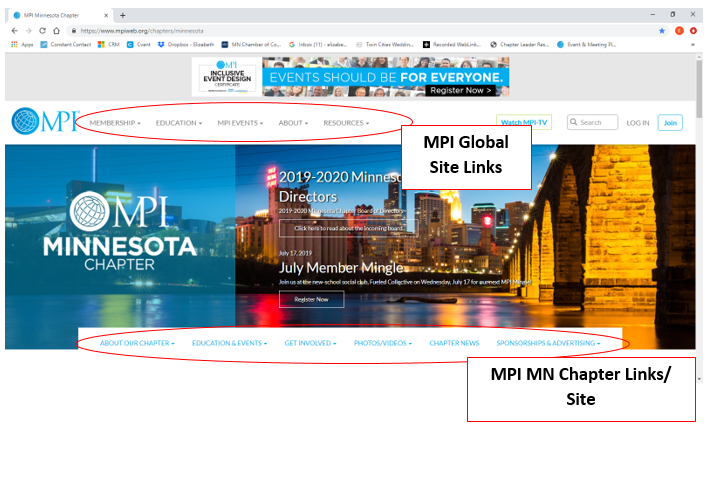716x489 pixels.
Task: Open the Constant Contact bookmark
Action: (x=66, y=44)
